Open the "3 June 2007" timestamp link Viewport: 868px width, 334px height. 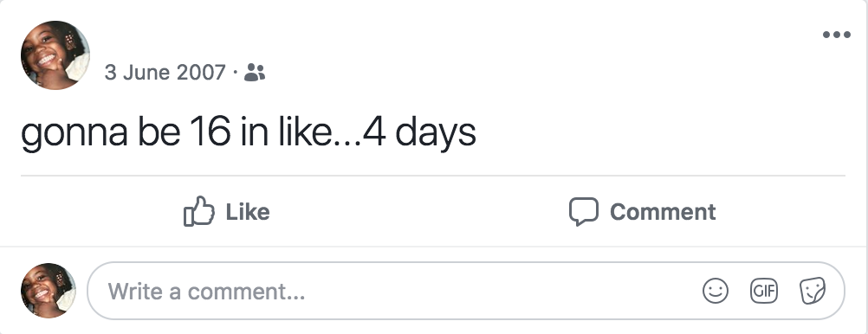[x=165, y=73]
